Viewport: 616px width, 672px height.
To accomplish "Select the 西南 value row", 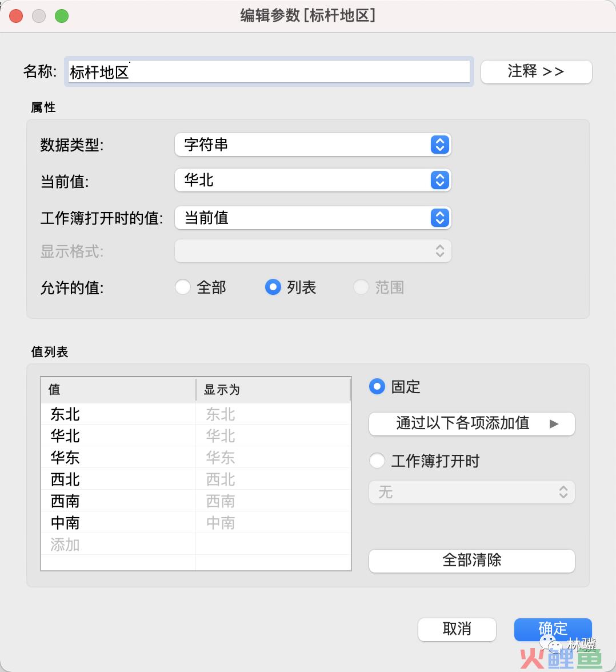I will coord(196,501).
